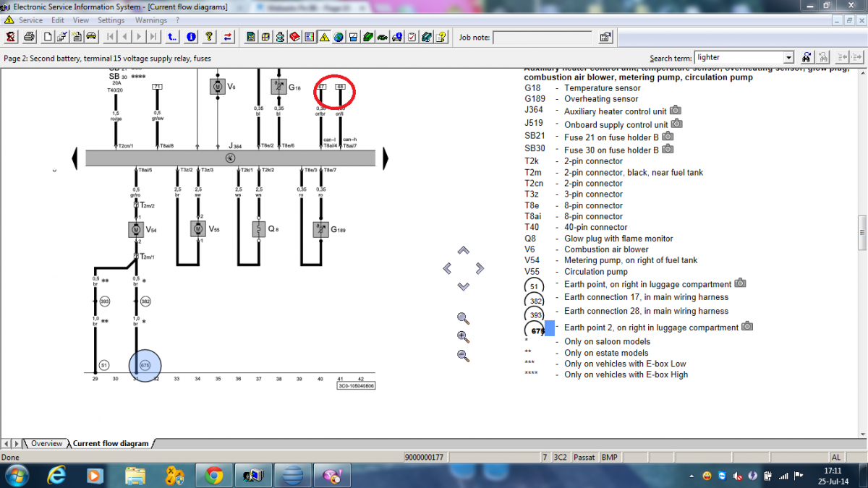This screenshot has width=868, height=488.
Task: Click the yellow question mark help icon
Action: pyautogui.click(x=209, y=36)
